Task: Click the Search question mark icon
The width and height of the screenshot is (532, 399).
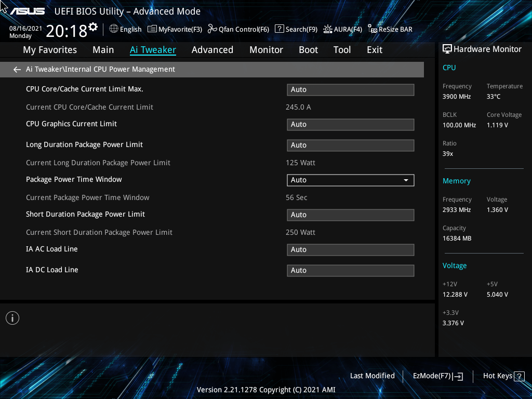Action: 279,29
